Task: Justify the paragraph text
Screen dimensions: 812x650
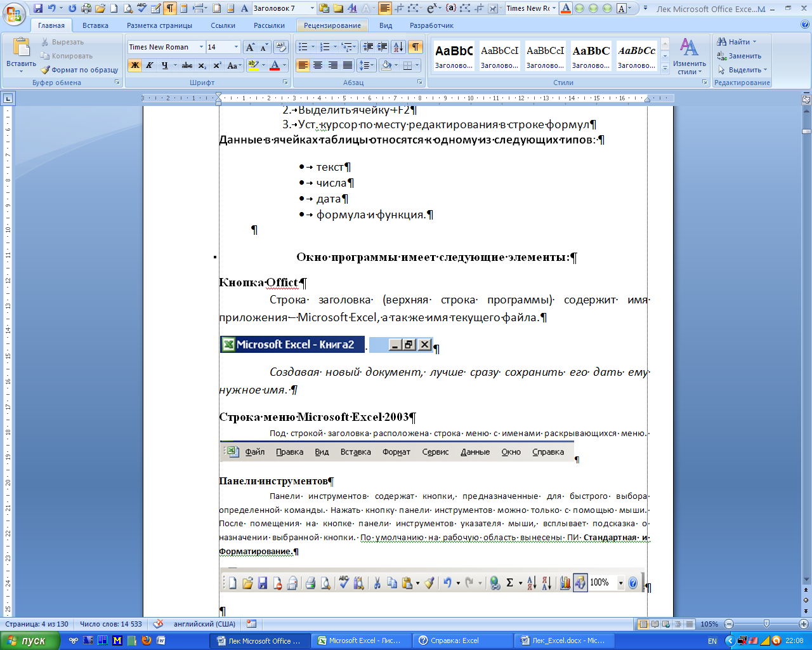Action: tap(348, 65)
